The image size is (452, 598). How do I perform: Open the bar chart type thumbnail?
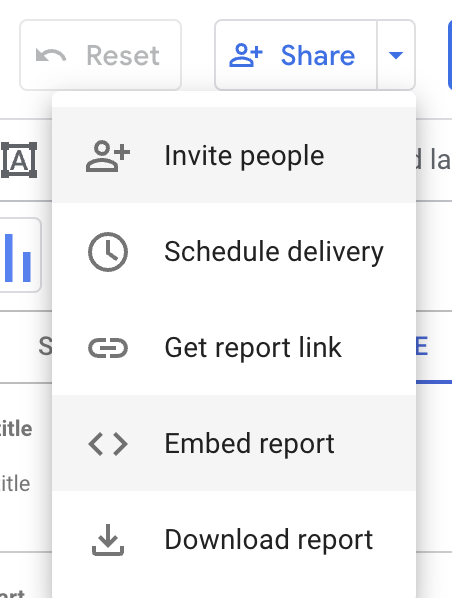click(x=20, y=255)
